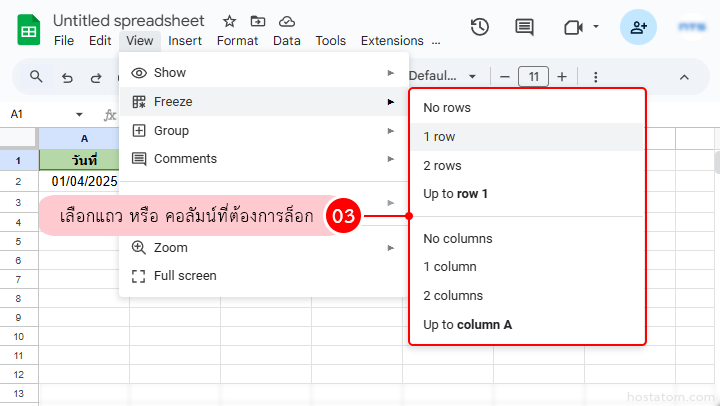The height and width of the screenshot is (406, 720).
Task: Select cell A1 containing วันที่
Action: [x=79, y=160]
